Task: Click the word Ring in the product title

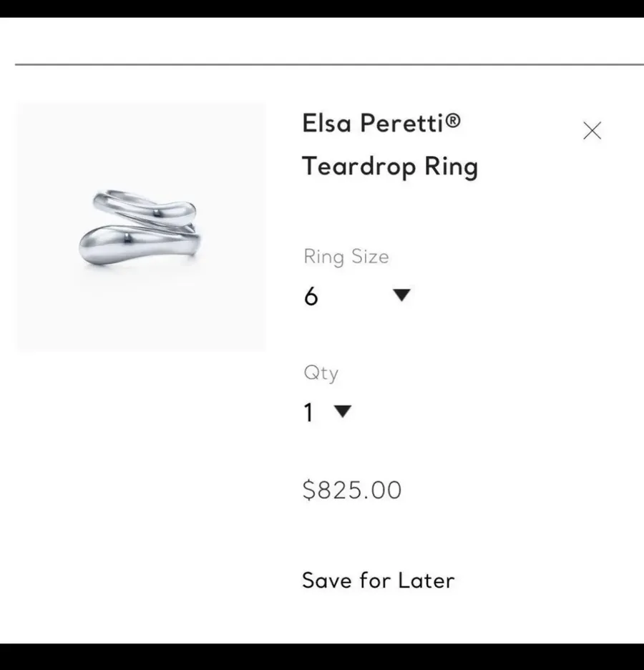Action: tap(452, 167)
